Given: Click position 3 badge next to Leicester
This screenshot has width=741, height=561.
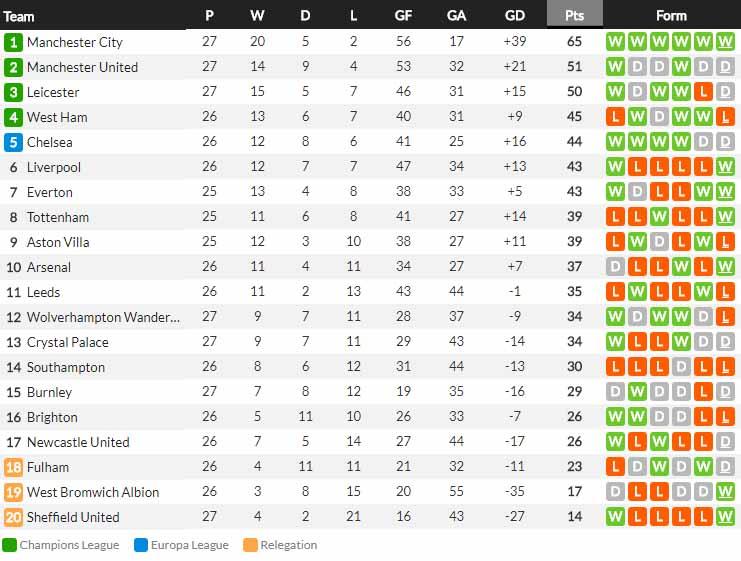Looking at the screenshot, I should click(x=13, y=92).
